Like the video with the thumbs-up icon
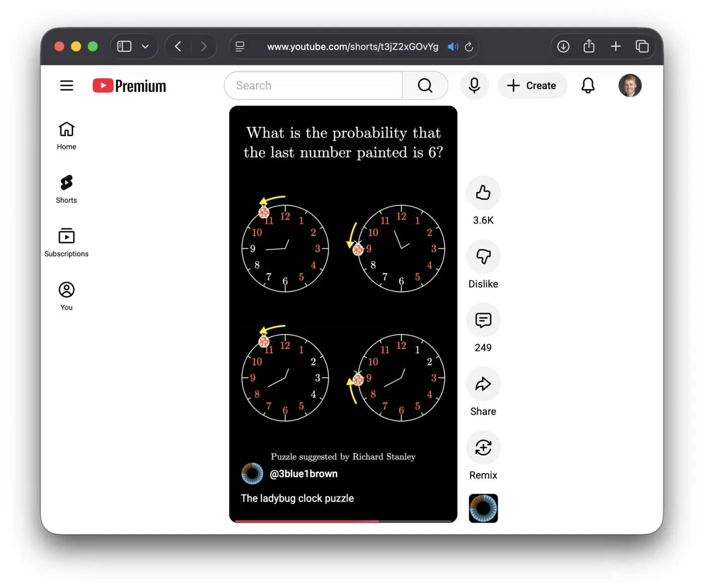 tap(483, 192)
